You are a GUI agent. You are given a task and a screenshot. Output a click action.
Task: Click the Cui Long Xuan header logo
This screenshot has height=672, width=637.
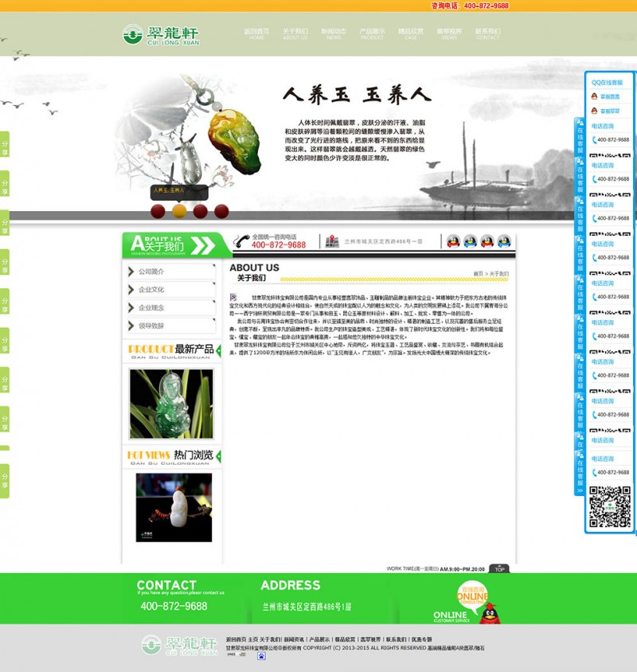(161, 34)
